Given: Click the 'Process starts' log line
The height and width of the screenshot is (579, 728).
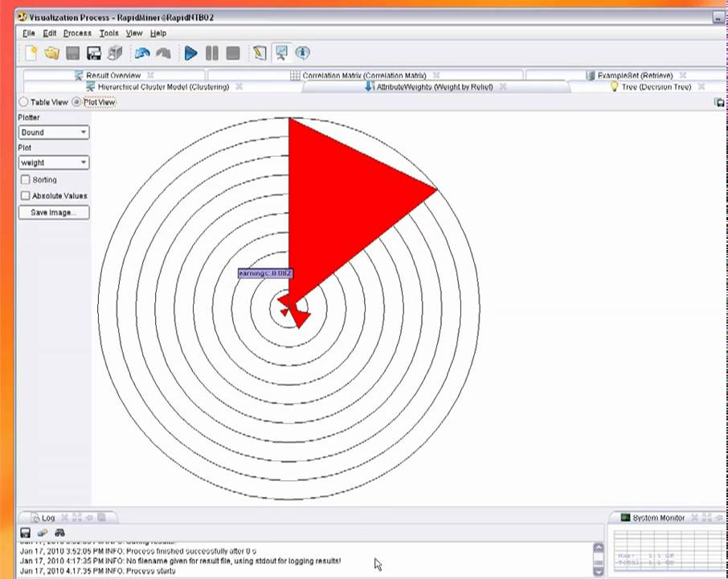Looking at the screenshot, I should click(x=97, y=571).
